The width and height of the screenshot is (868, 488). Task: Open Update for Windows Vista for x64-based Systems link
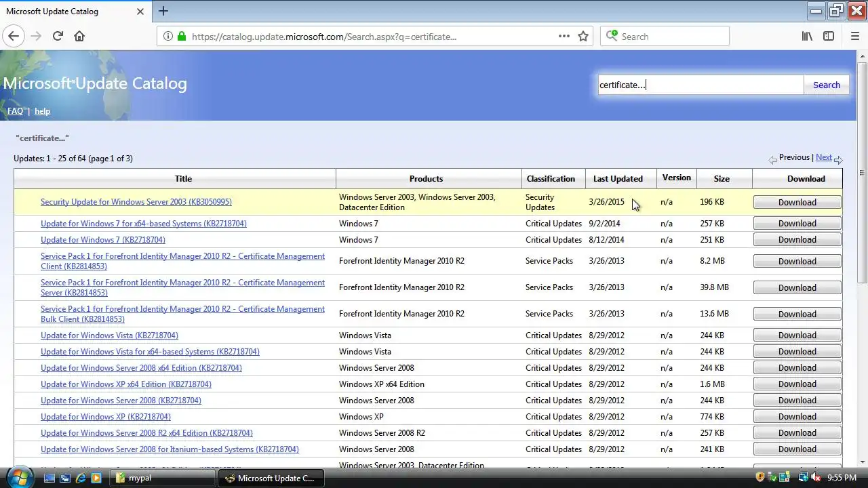click(x=150, y=352)
